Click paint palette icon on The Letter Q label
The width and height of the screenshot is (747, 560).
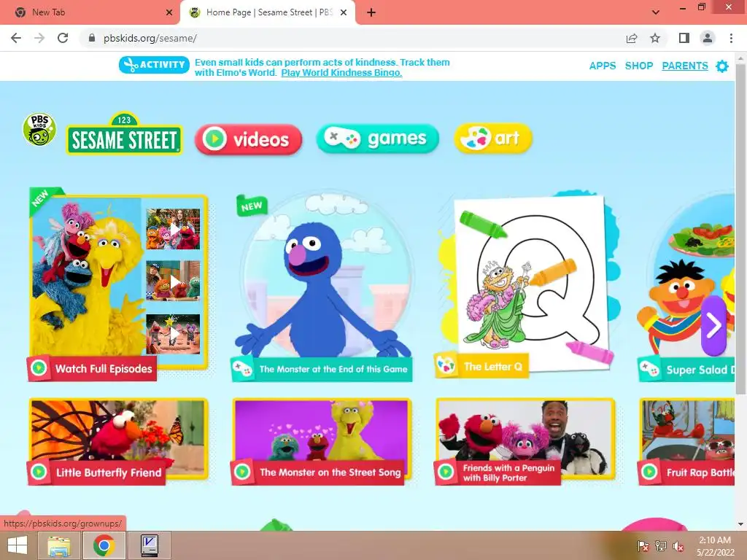(x=446, y=365)
